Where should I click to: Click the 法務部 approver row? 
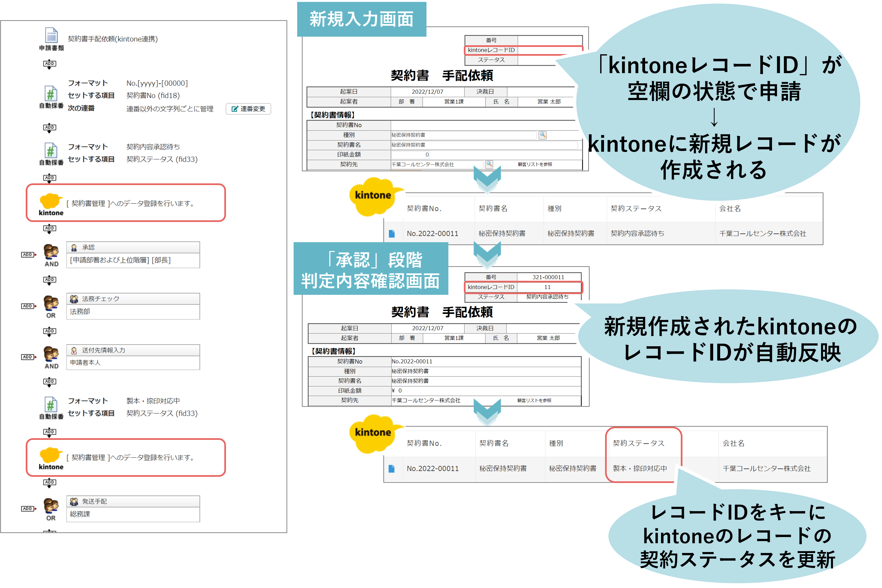pos(133,312)
